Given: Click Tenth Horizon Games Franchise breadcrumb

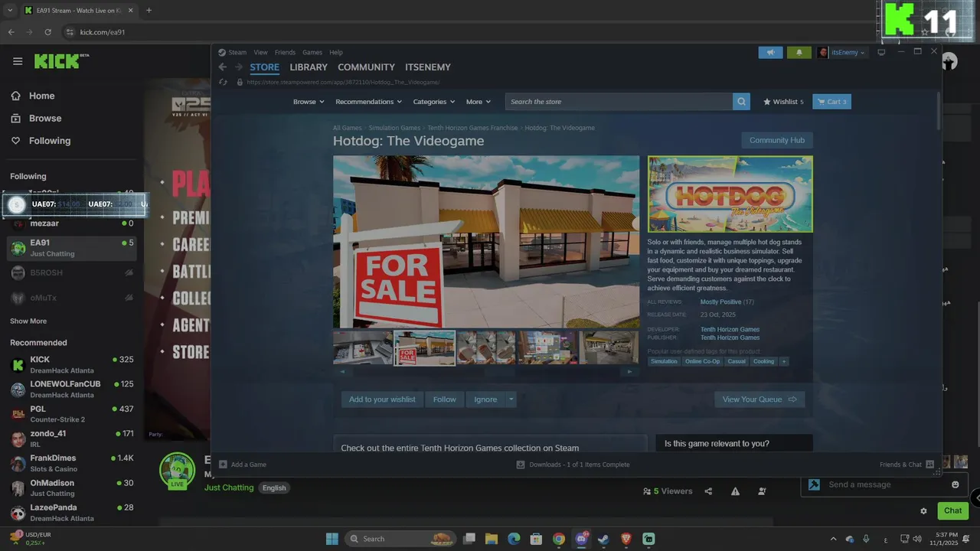Looking at the screenshot, I should click(x=472, y=128).
